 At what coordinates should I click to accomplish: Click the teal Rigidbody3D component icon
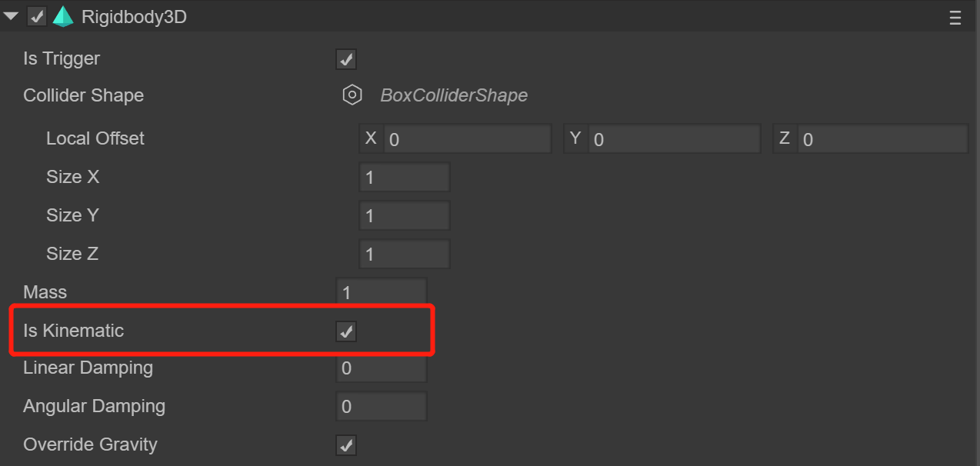pos(62,16)
